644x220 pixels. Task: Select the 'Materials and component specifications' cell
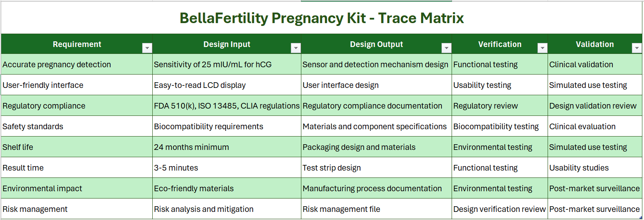pos(375,126)
